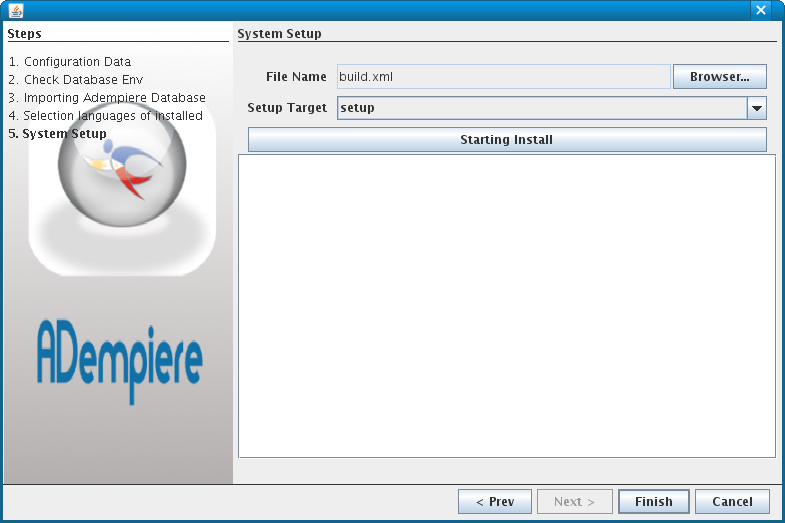Click inside the install log output area
This screenshot has width=785, height=523.
point(507,306)
